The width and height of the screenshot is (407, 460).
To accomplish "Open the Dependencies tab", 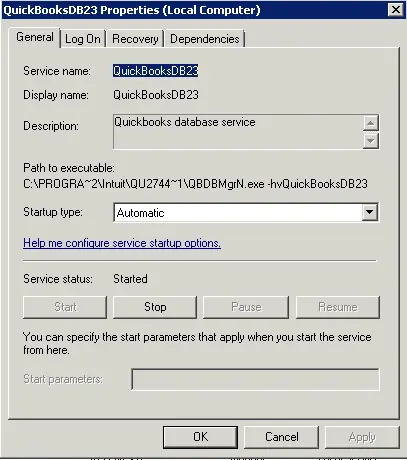I will (x=205, y=39).
